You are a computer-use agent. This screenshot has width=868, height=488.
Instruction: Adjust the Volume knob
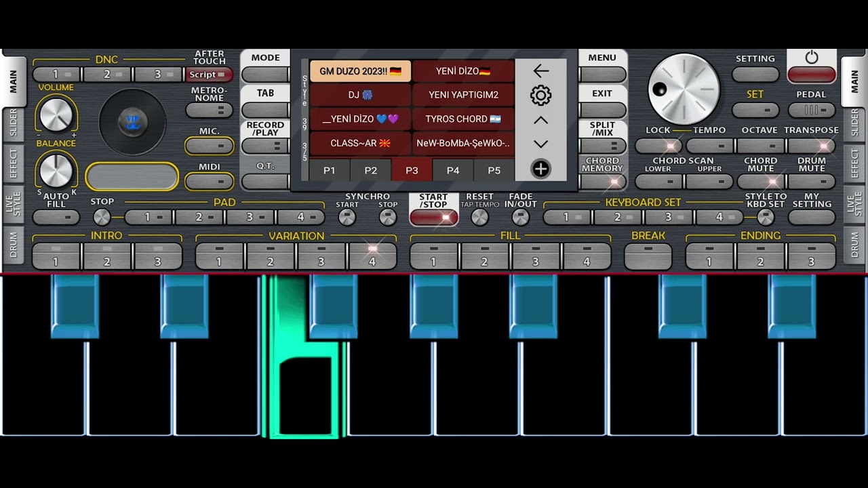point(56,114)
